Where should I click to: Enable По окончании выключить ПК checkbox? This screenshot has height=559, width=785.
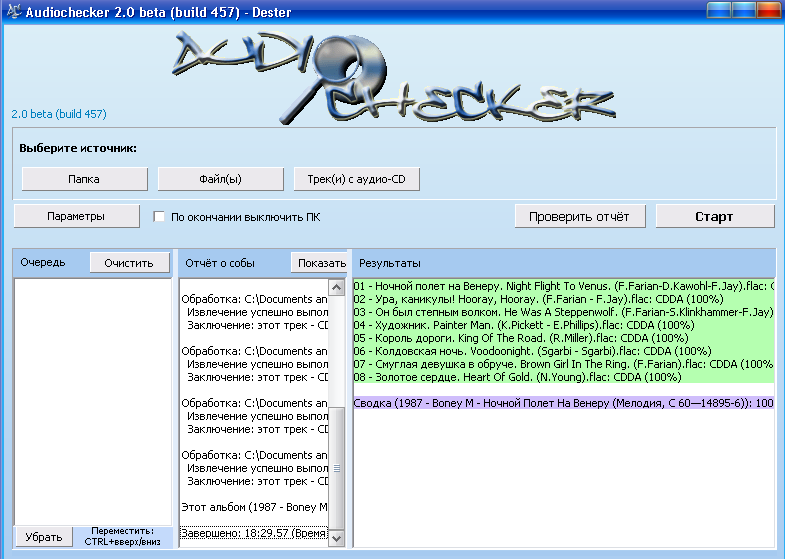coord(159,217)
